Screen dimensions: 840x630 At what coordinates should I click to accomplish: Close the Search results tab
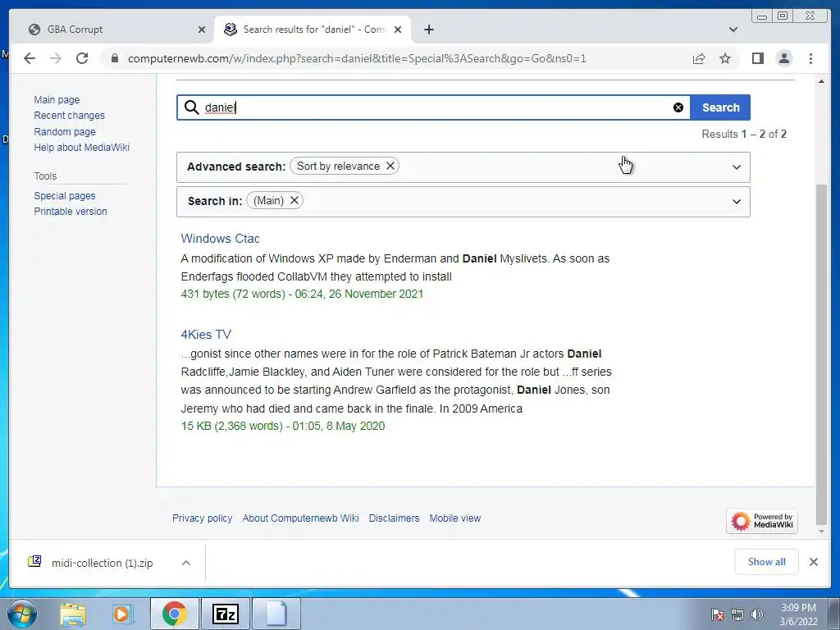[x=398, y=30]
